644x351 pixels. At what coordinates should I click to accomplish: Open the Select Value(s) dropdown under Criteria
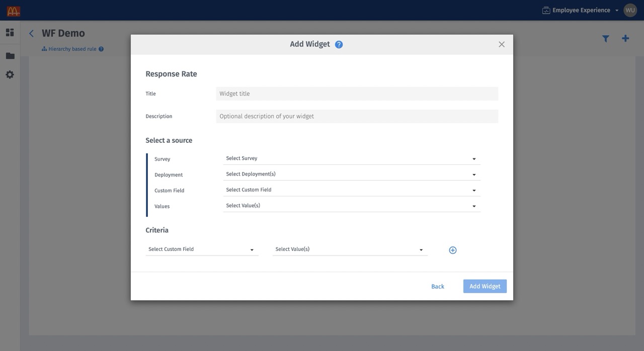point(350,249)
